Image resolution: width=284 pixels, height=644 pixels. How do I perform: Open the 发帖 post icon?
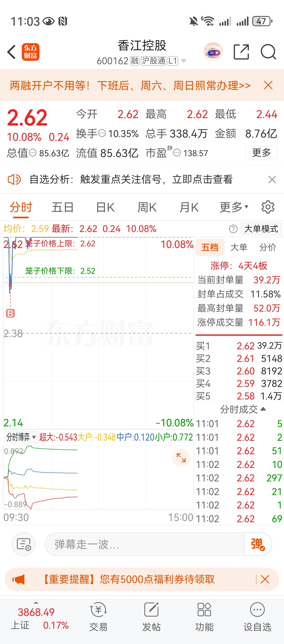click(152, 618)
